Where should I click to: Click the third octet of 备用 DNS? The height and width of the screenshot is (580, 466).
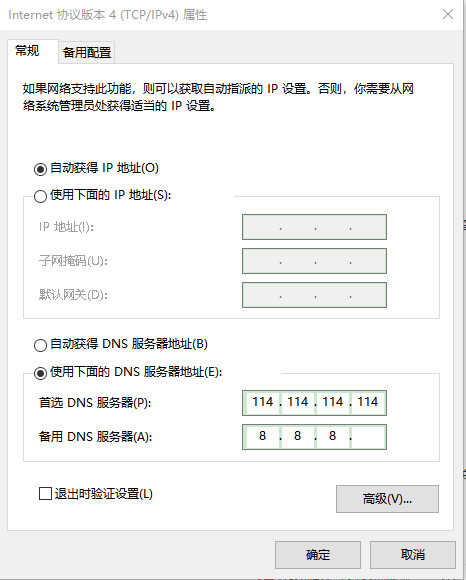[x=332, y=437]
